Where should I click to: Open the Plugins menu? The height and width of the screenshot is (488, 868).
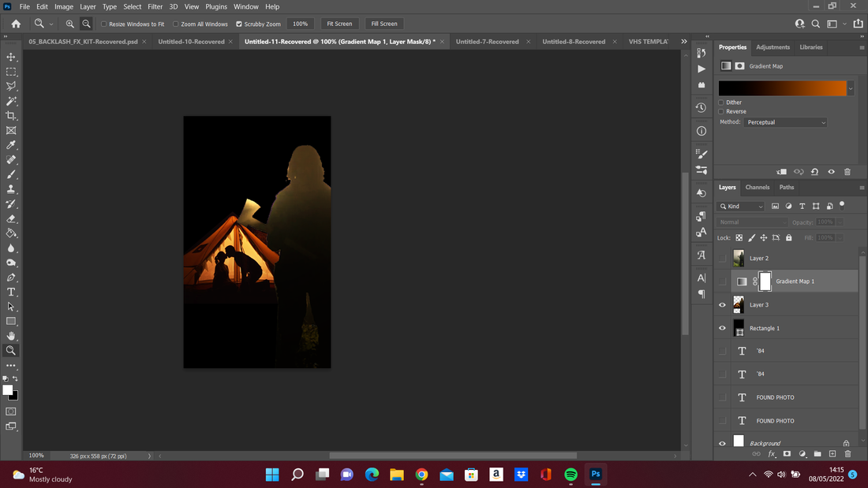pos(216,6)
